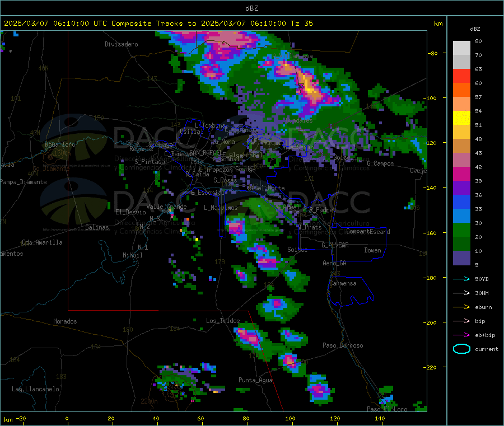Click the 'Los_Toldos' map label
The height and width of the screenshot is (426, 504).
tap(223, 321)
